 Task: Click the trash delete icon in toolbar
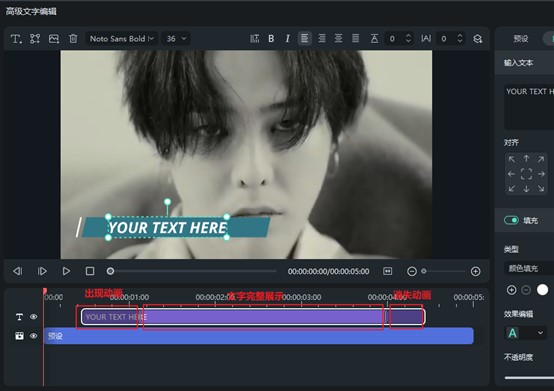pos(73,38)
